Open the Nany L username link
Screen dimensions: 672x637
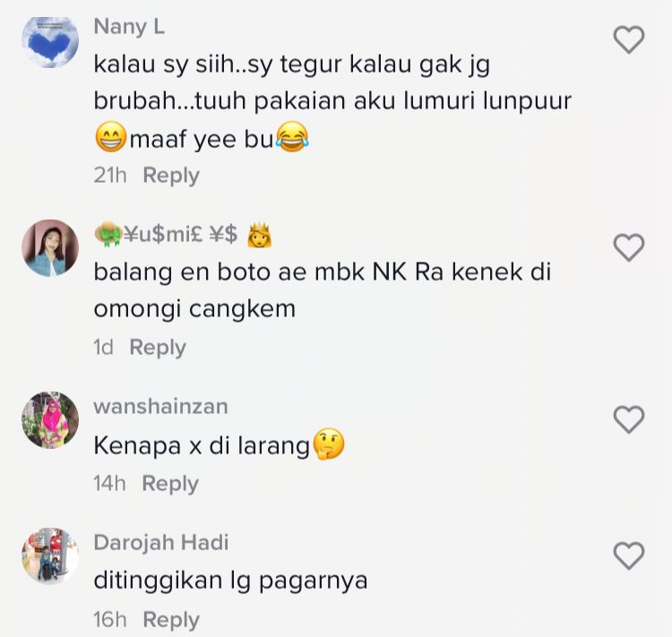click(x=129, y=27)
